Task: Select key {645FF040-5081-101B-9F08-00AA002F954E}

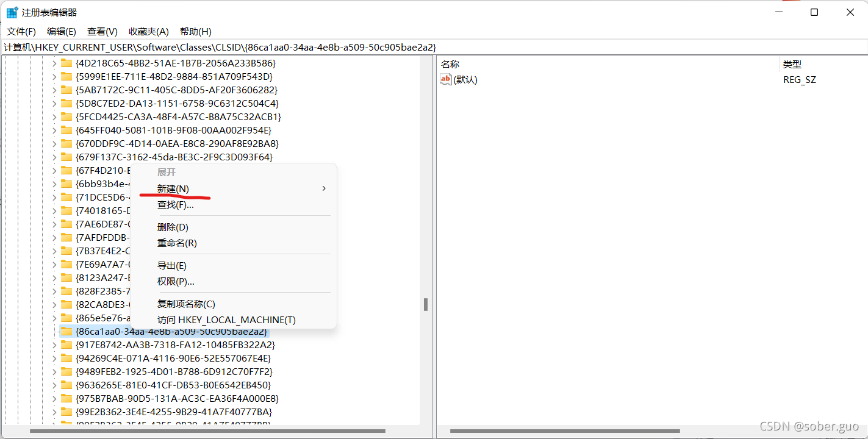Action: 173,130
